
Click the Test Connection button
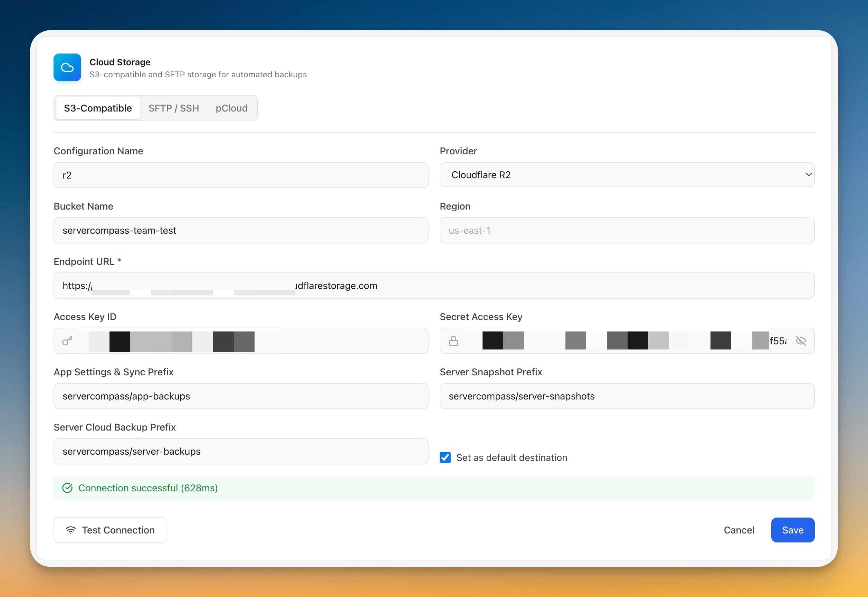[x=110, y=530]
